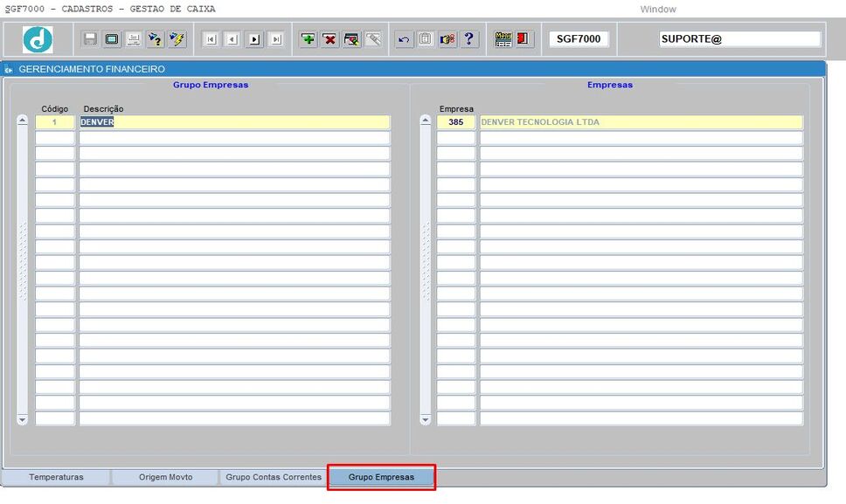
Task: Click the Gerenciamento Financeiro title bar icon
Action: pos(8,70)
